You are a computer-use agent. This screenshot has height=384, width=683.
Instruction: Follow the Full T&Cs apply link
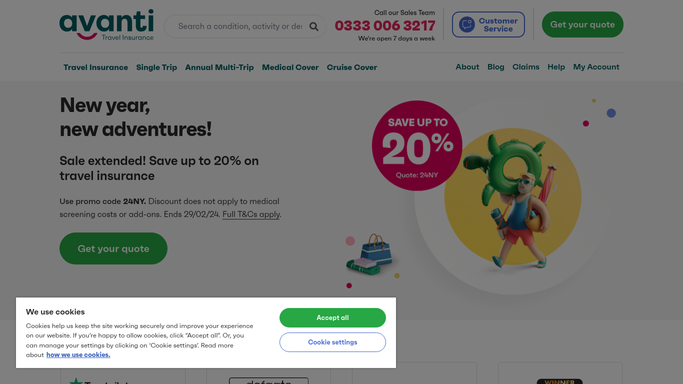[251, 214]
